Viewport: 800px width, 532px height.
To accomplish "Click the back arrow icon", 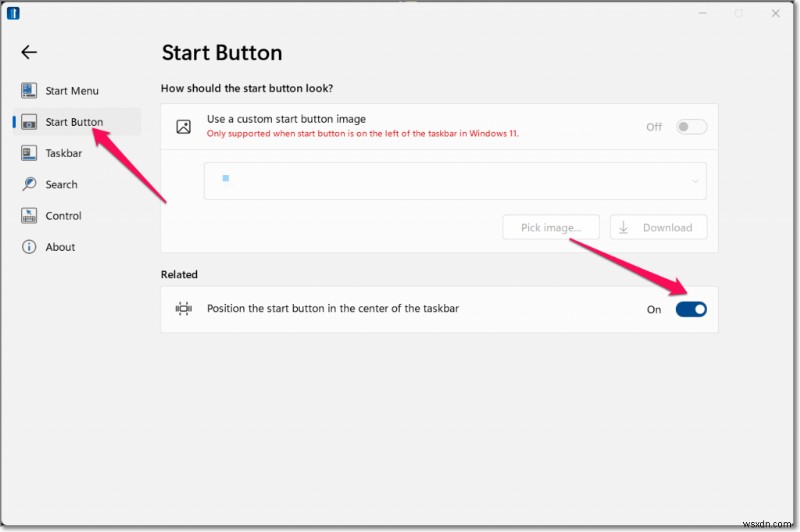I will click(x=28, y=53).
